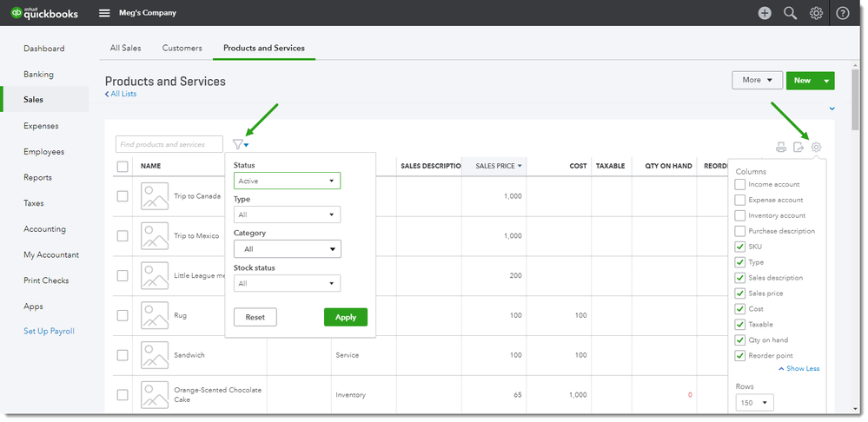The height and width of the screenshot is (422, 868).
Task: Switch to the Customers tab
Action: tap(182, 48)
